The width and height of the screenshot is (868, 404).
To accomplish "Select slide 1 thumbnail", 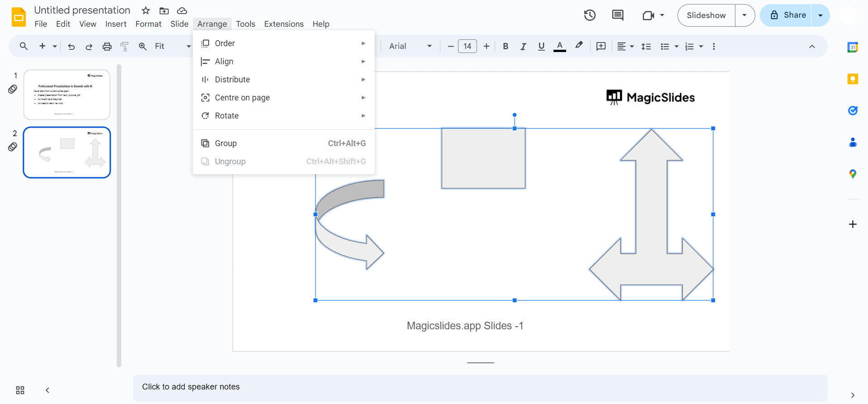I will [x=67, y=95].
